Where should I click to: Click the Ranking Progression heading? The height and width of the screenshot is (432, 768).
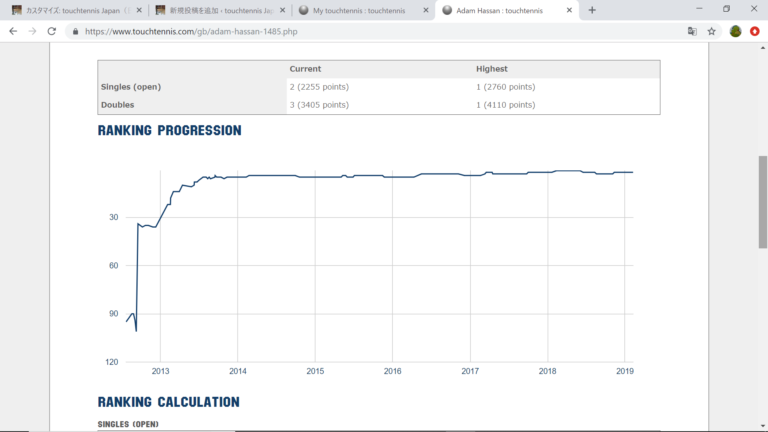point(169,131)
